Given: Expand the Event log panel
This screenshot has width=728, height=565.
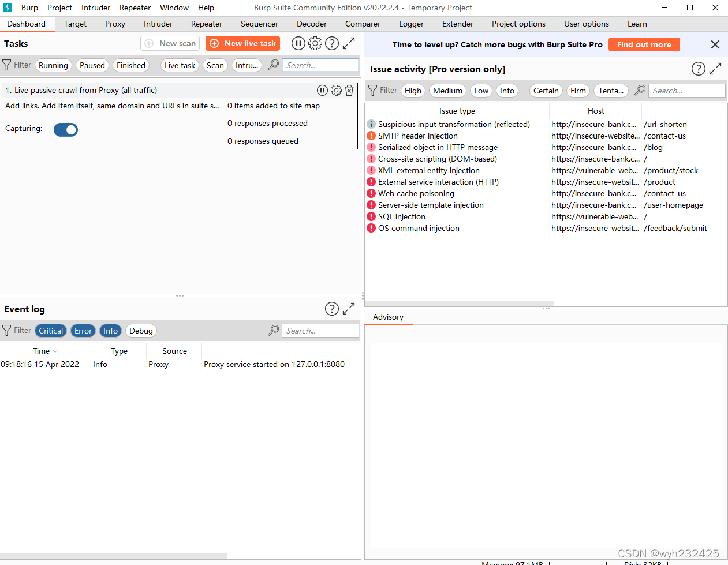Looking at the screenshot, I should [x=349, y=309].
